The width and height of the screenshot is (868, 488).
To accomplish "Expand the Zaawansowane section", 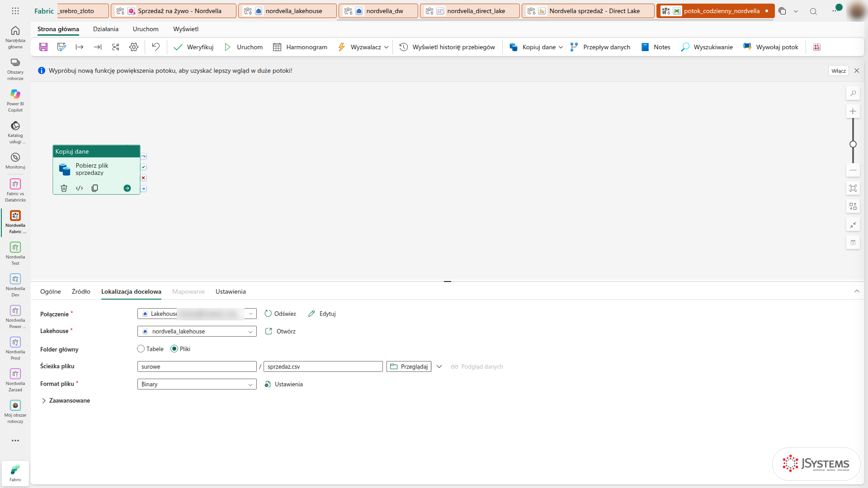I will (66, 400).
